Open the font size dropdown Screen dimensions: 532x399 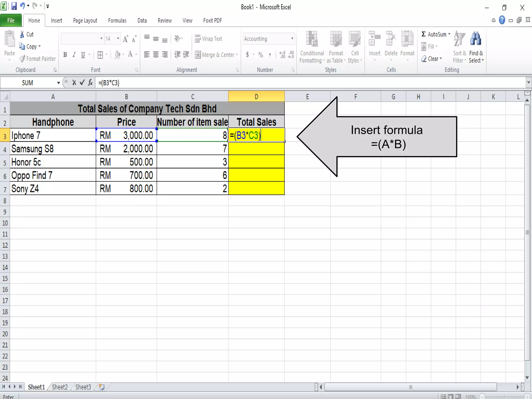(x=118, y=39)
